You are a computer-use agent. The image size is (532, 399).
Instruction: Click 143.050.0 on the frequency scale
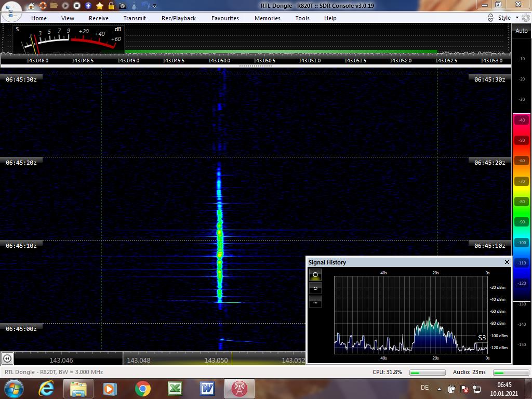pyautogui.click(x=219, y=60)
